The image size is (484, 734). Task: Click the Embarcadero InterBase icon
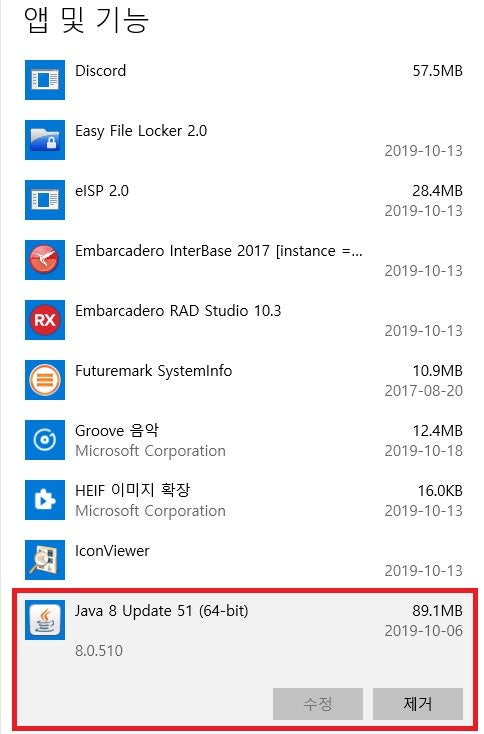click(x=45, y=259)
